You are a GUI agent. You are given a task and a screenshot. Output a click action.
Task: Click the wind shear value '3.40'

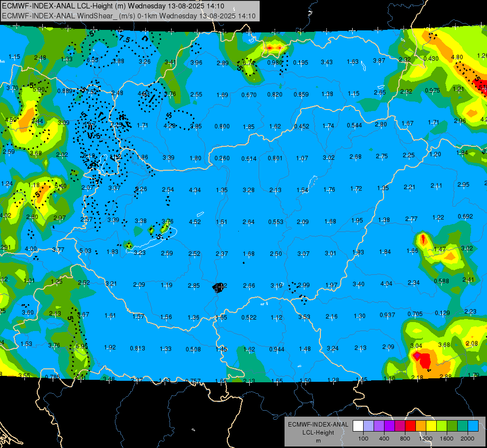[x=359, y=284]
